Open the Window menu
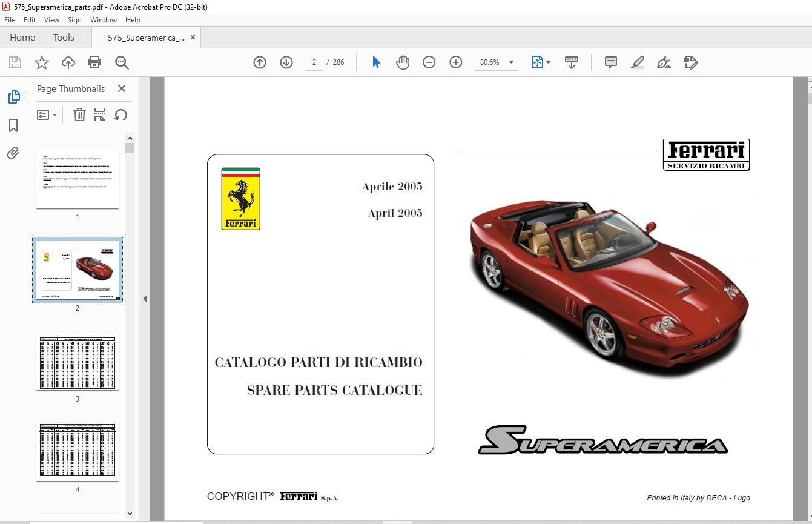Image resolution: width=812 pixels, height=524 pixels. coord(104,20)
